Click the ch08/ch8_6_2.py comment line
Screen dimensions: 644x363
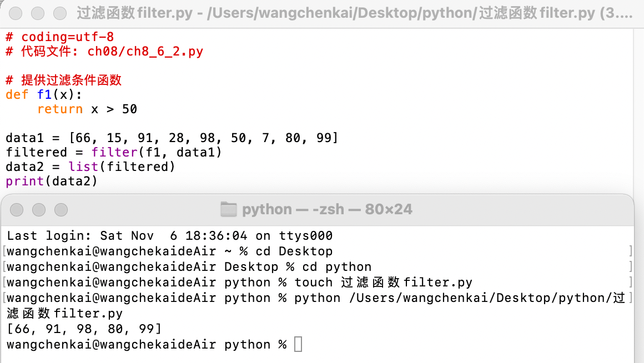point(104,52)
